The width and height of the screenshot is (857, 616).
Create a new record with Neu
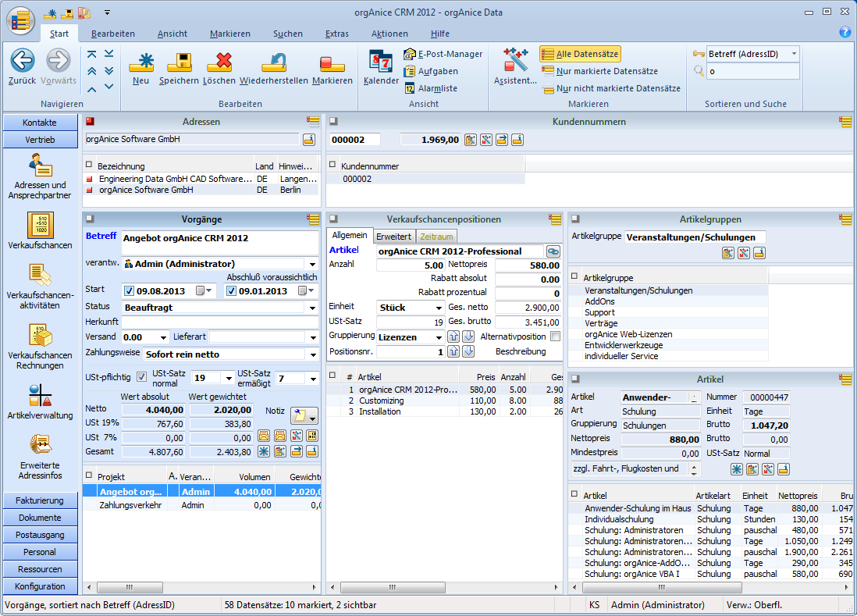[x=140, y=69]
